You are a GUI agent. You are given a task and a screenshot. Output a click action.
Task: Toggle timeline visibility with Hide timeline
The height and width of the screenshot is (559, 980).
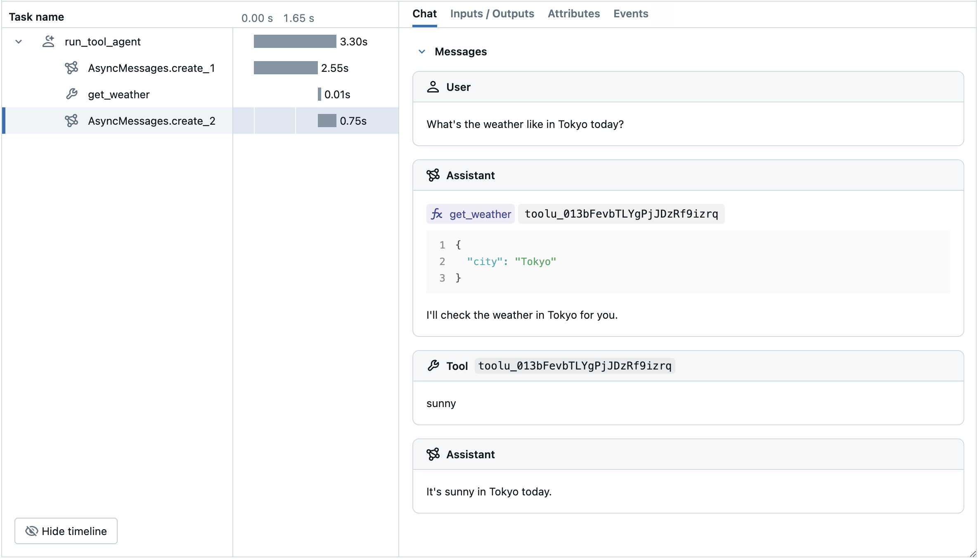click(66, 531)
